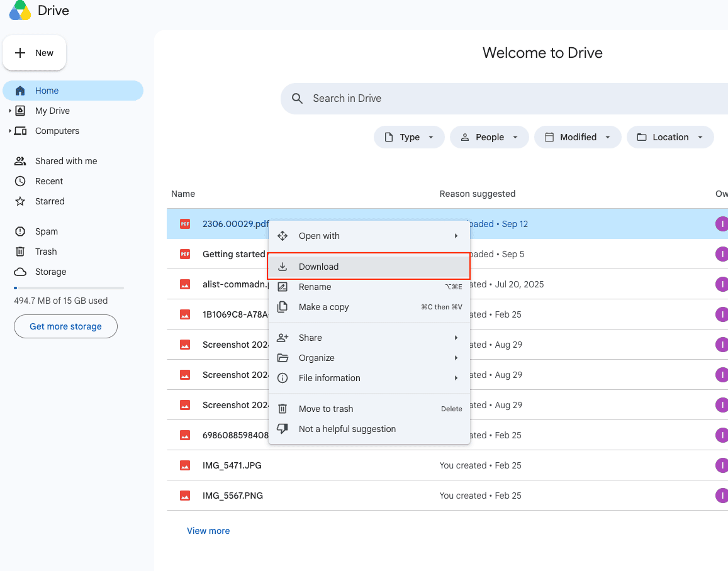The image size is (728, 571).
Task: Open the People filter dropdown
Action: 489,137
